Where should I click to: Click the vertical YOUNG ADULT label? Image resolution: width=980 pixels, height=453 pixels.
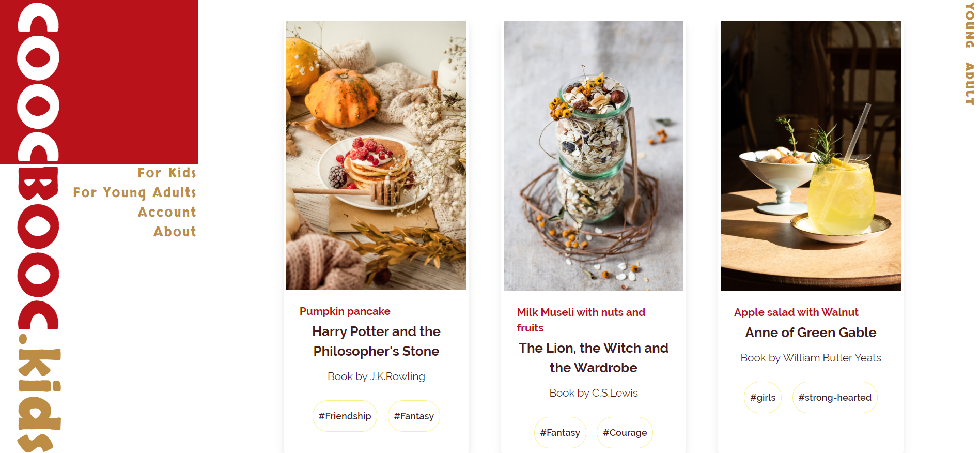pyautogui.click(x=970, y=54)
